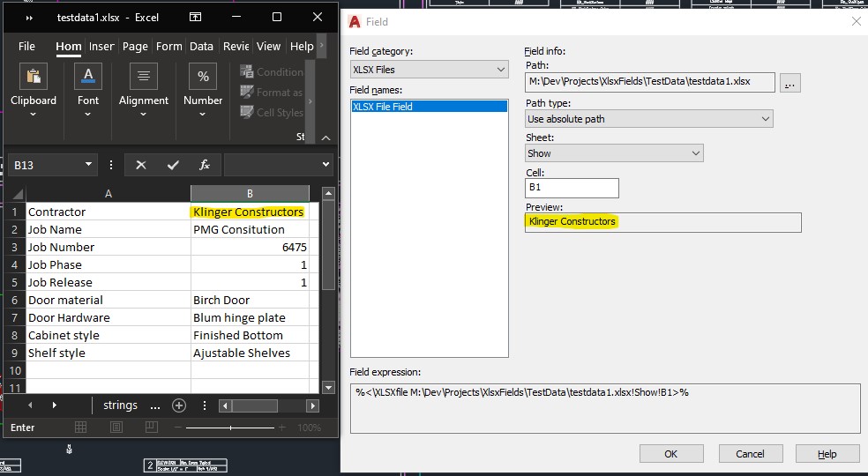The width and height of the screenshot is (868, 476).
Task: Adjust the Excel zoom slider
Action: [x=230, y=428]
